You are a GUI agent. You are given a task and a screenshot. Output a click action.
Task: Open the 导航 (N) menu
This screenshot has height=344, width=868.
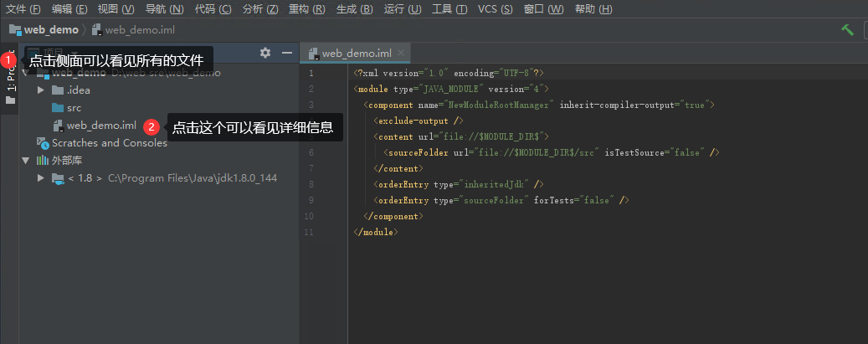pyautogui.click(x=164, y=9)
